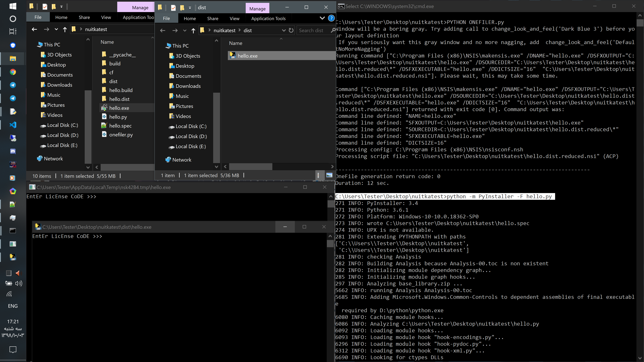Switch dist window to details view
Viewport: 644px width, 362px height.
[x=320, y=175]
